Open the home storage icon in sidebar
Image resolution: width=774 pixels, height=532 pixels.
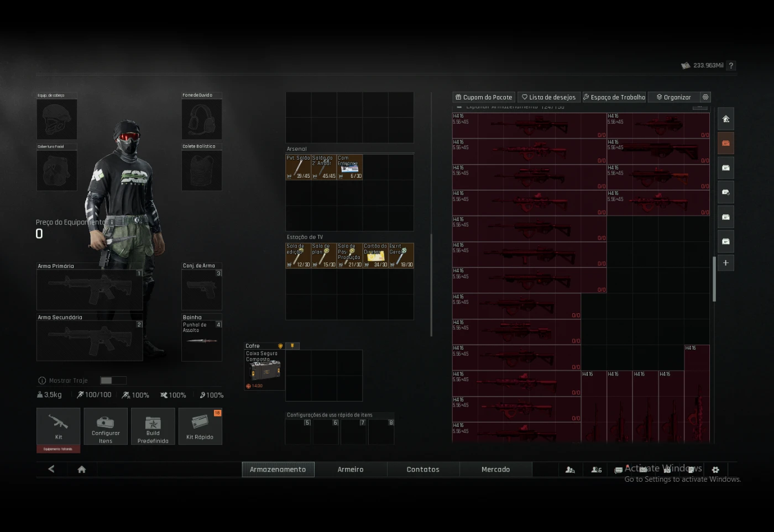coord(726,119)
